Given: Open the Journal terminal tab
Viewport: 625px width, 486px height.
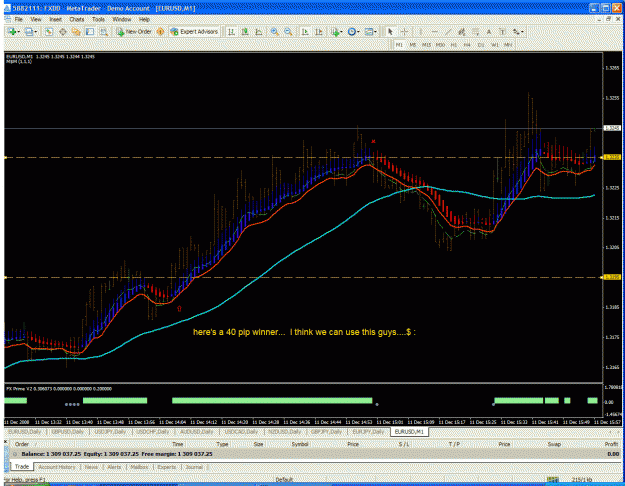Looking at the screenshot, I should (194, 467).
